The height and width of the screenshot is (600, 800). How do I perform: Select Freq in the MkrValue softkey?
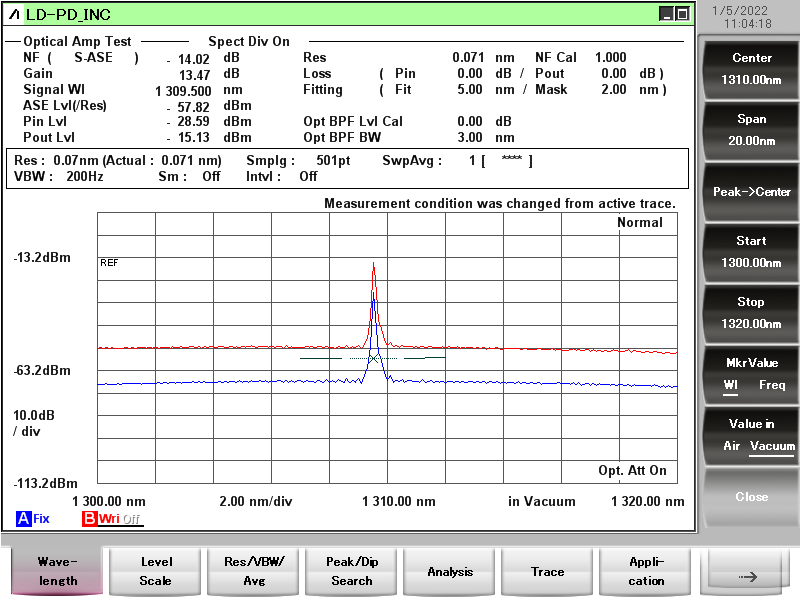tap(772, 385)
